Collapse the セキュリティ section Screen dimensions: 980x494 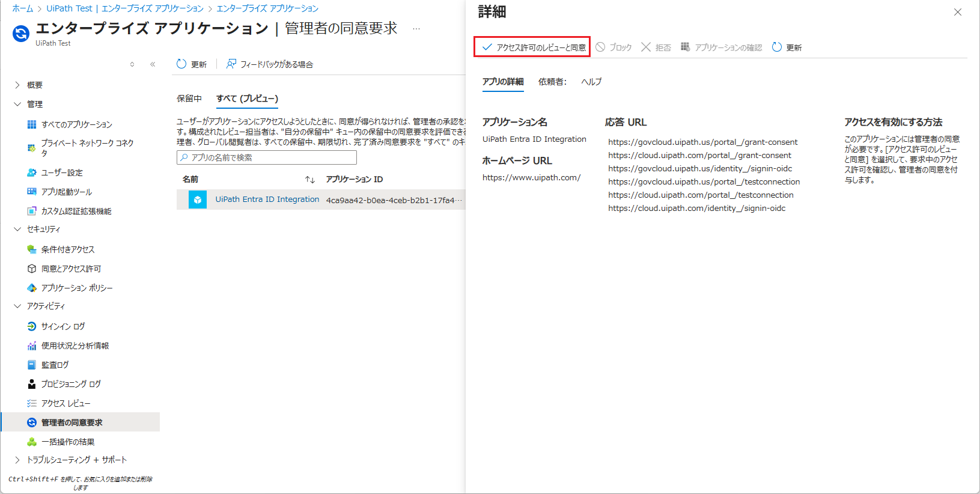(17, 229)
